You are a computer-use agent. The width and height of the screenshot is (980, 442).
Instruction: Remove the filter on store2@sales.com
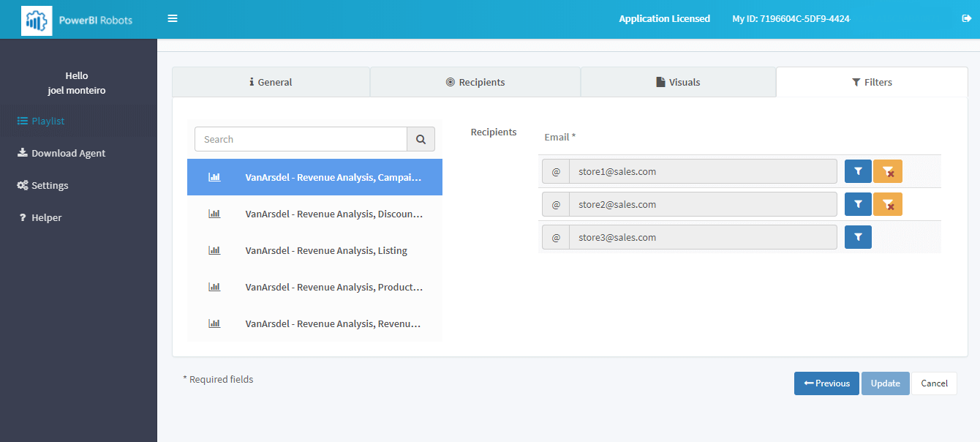pyautogui.click(x=887, y=203)
